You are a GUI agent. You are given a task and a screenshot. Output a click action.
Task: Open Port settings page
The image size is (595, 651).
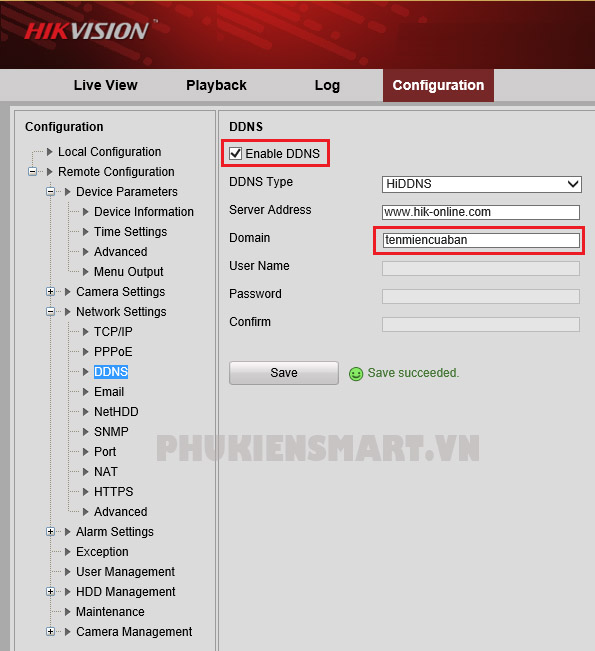(105, 452)
